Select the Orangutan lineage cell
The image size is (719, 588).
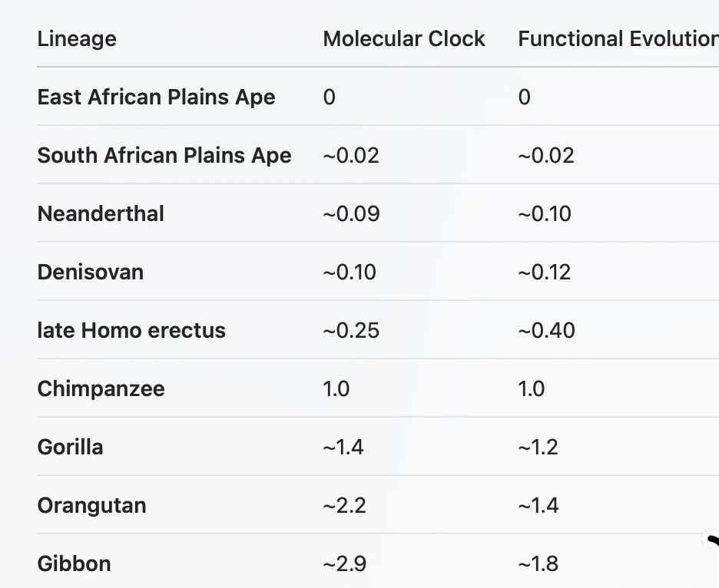click(x=91, y=506)
